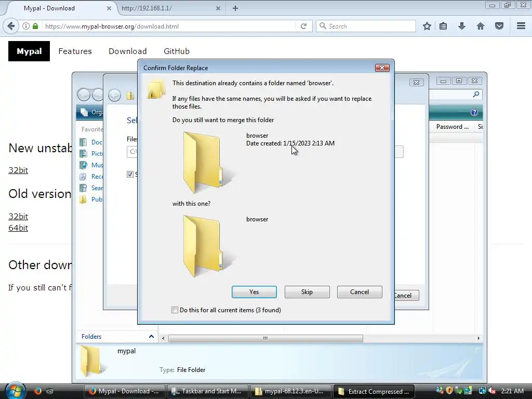This screenshot has height=399, width=532.
Task: Open Searches in Explorer Favorites
Action: (91, 188)
